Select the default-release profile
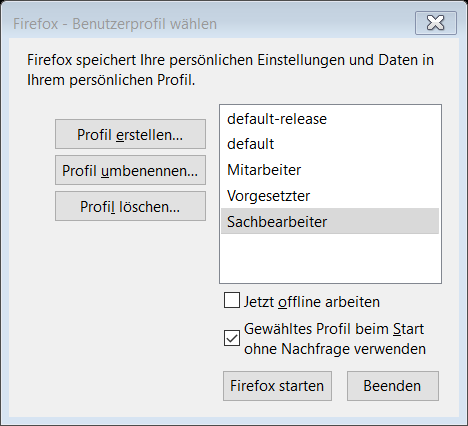Image resolution: width=468 pixels, height=426 pixels. click(330, 119)
